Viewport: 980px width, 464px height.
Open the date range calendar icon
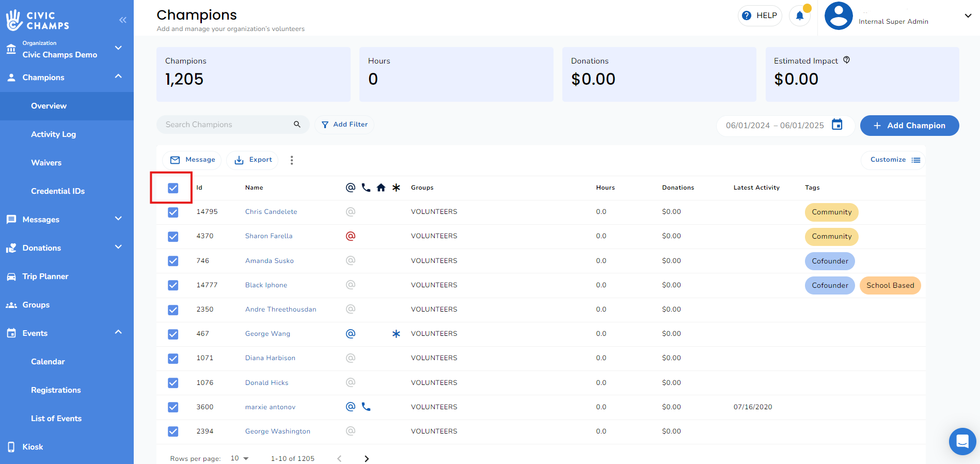[x=837, y=125]
